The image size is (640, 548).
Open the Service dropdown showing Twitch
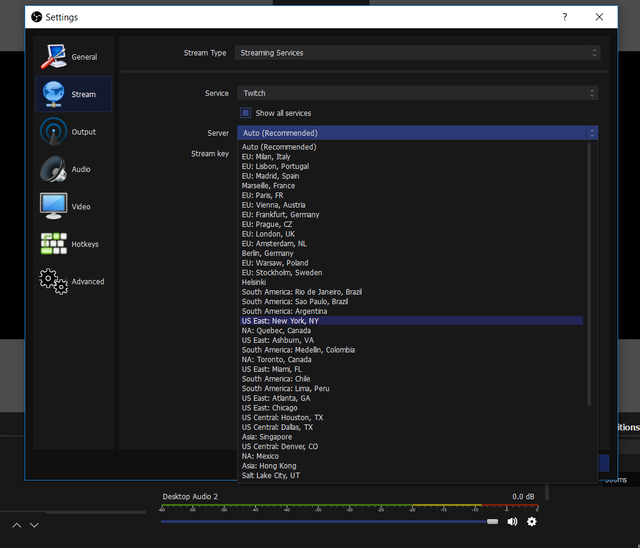pos(417,93)
